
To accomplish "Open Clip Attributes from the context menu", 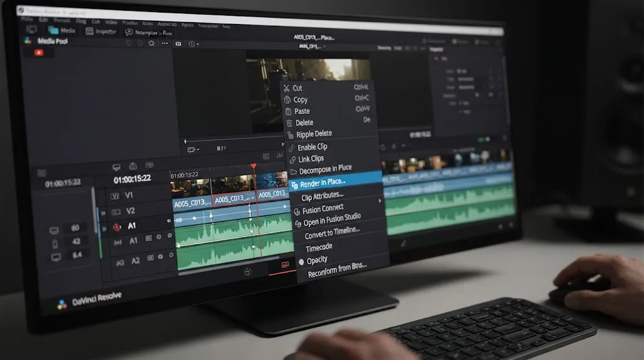I will pyautogui.click(x=336, y=196).
